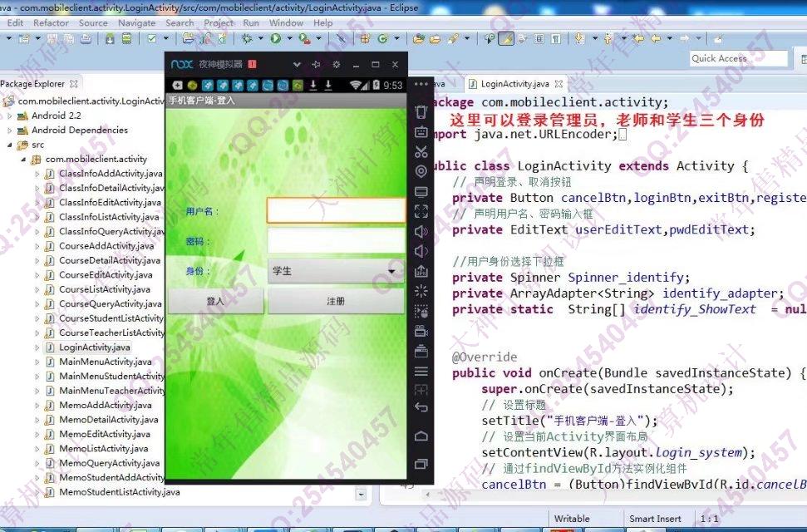The height and width of the screenshot is (532, 807).
Task: Open the Source menu
Action: pos(93,22)
